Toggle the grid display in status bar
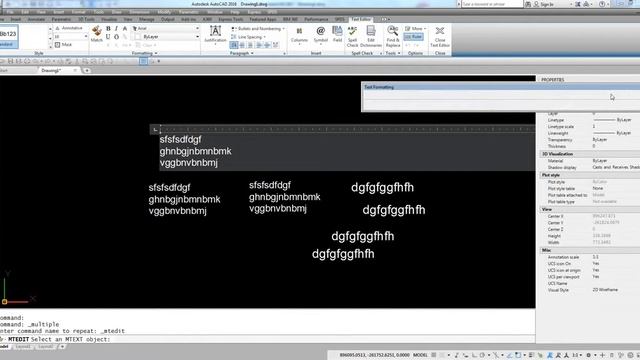 (x=434, y=355)
